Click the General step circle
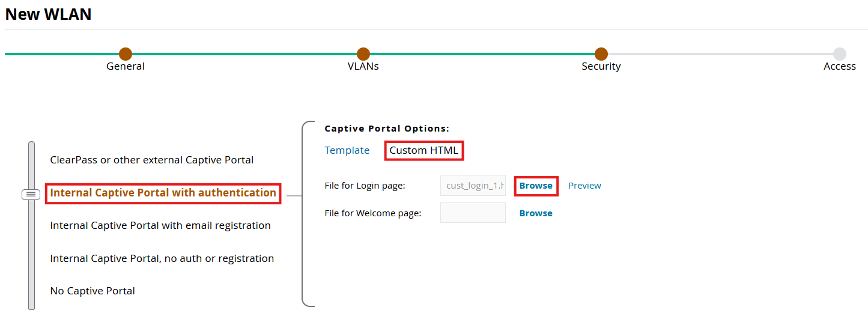Image resolution: width=868 pixels, height=319 pixels. (125, 54)
